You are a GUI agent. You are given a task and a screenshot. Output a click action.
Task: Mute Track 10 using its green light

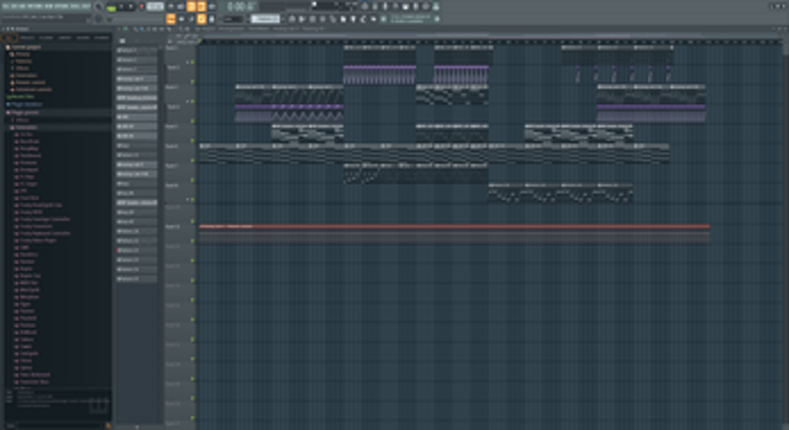point(192,241)
